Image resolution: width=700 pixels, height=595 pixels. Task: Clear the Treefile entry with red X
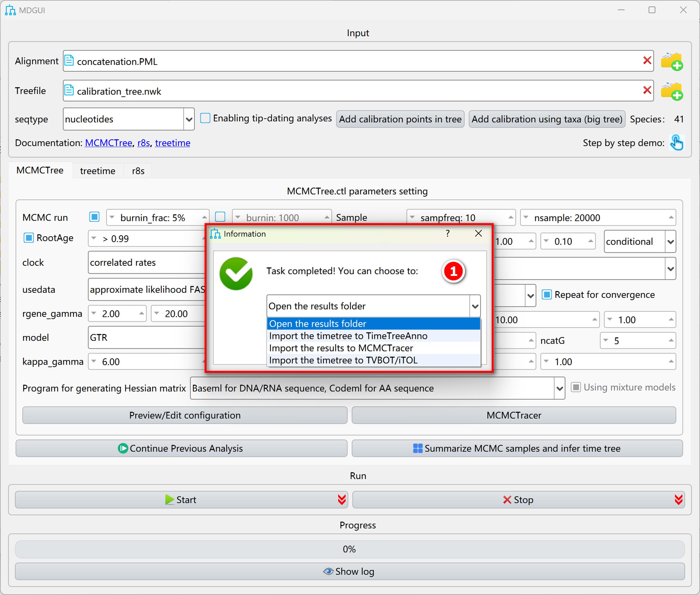click(x=647, y=90)
